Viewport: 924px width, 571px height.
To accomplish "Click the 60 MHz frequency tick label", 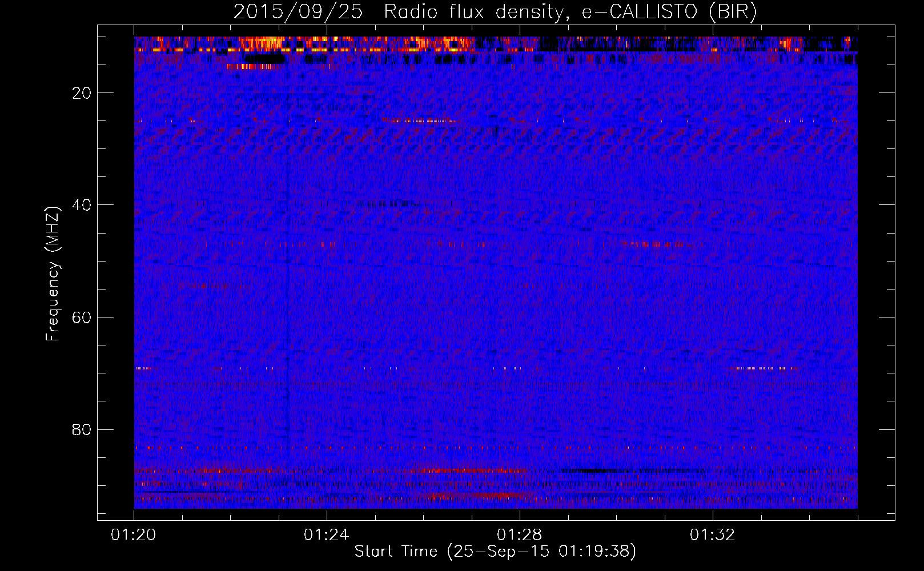I will [82, 317].
